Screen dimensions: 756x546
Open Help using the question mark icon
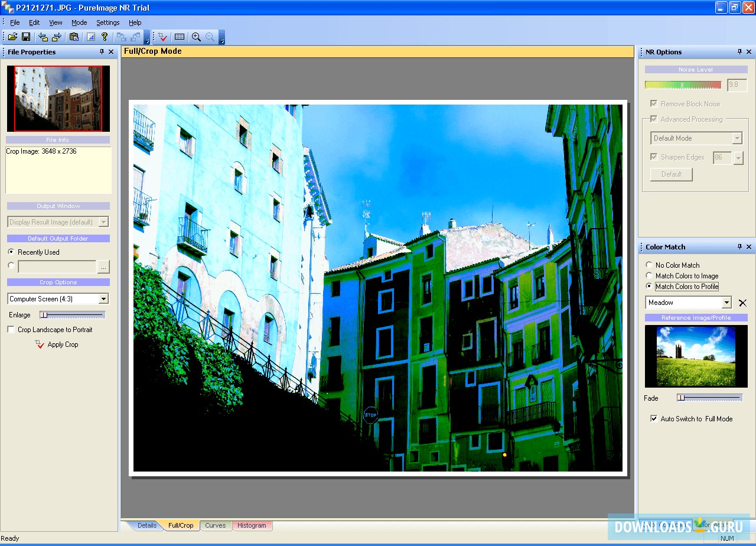point(104,36)
